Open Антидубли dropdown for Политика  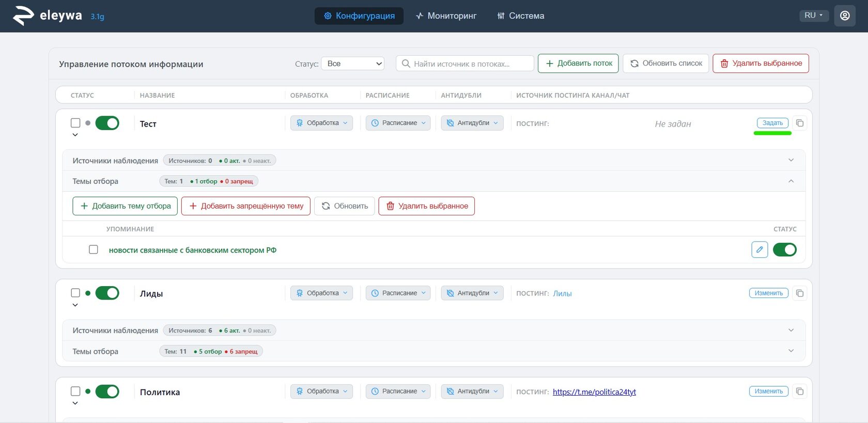pyautogui.click(x=472, y=391)
